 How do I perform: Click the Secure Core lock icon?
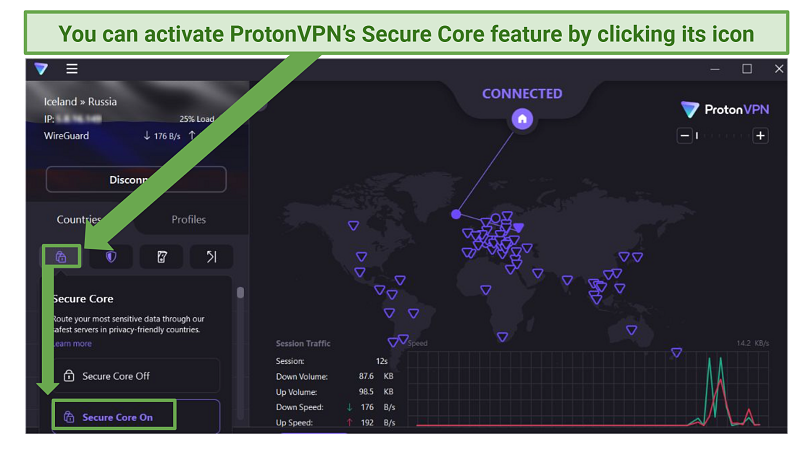[x=61, y=256]
